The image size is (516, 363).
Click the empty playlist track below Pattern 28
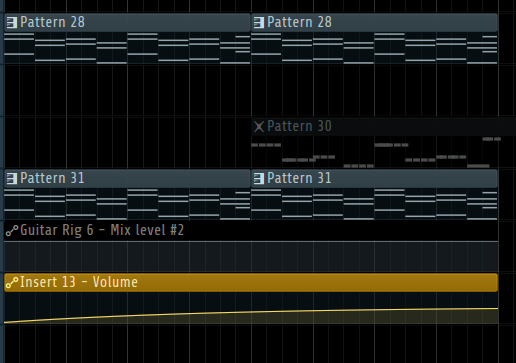251,91
